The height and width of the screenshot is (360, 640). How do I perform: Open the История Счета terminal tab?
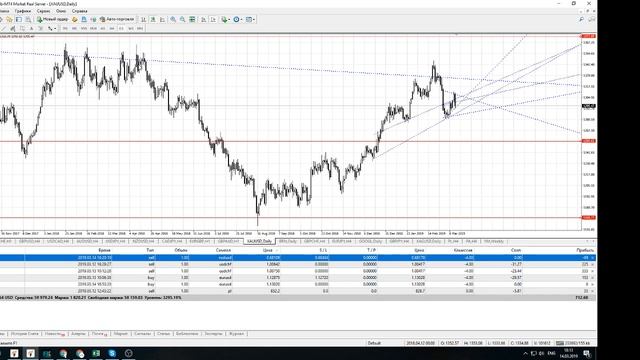click(x=24, y=333)
